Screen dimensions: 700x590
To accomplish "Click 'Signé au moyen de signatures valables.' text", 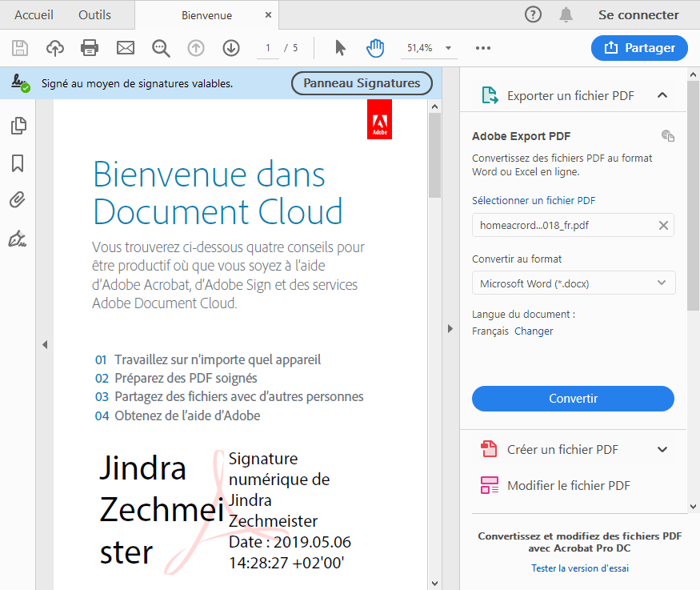I will click(x=137, y=83).
